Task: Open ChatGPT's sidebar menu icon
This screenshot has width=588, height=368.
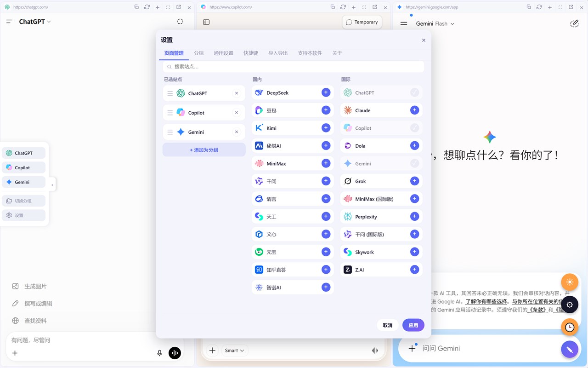Action: tap(9, 22)
